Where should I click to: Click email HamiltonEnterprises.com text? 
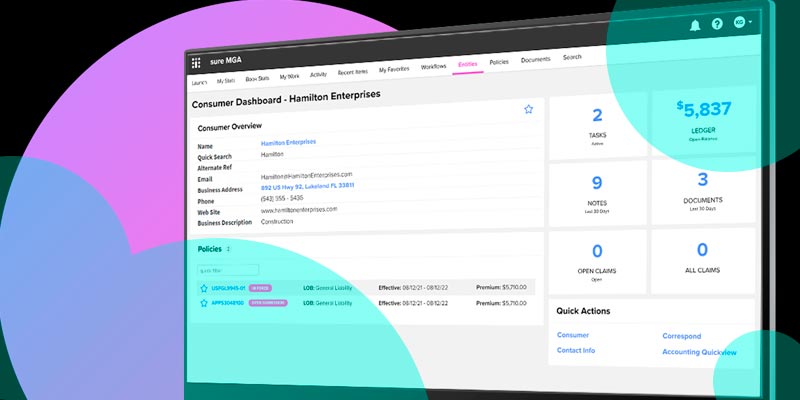point(307,176)
